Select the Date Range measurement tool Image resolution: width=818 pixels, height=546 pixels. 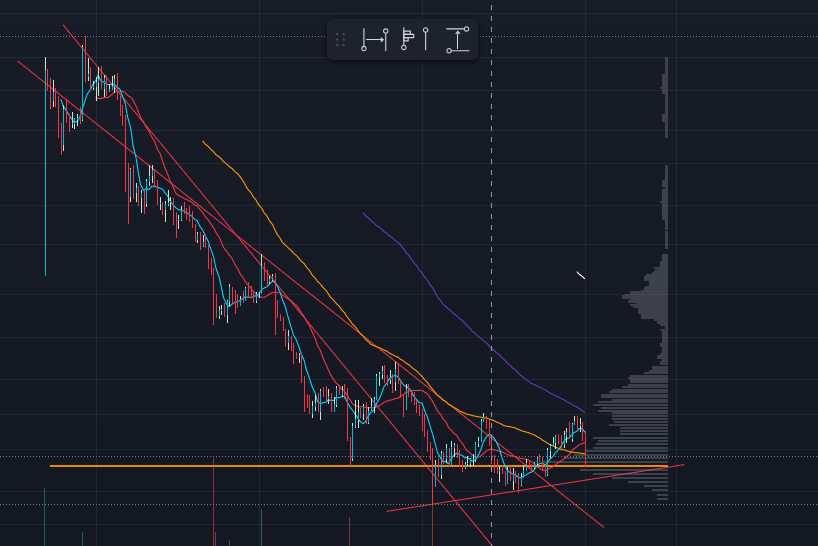pyautogui.click(x=375, y=40)
